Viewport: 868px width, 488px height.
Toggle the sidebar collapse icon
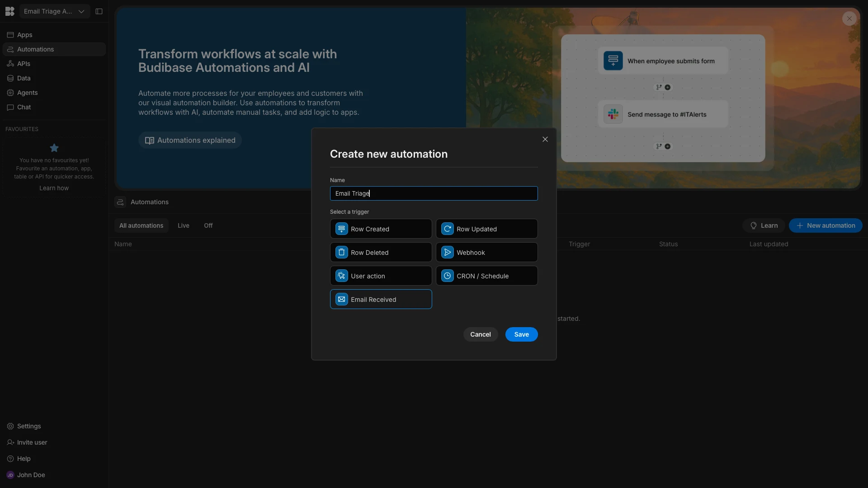tap(99, 11)
